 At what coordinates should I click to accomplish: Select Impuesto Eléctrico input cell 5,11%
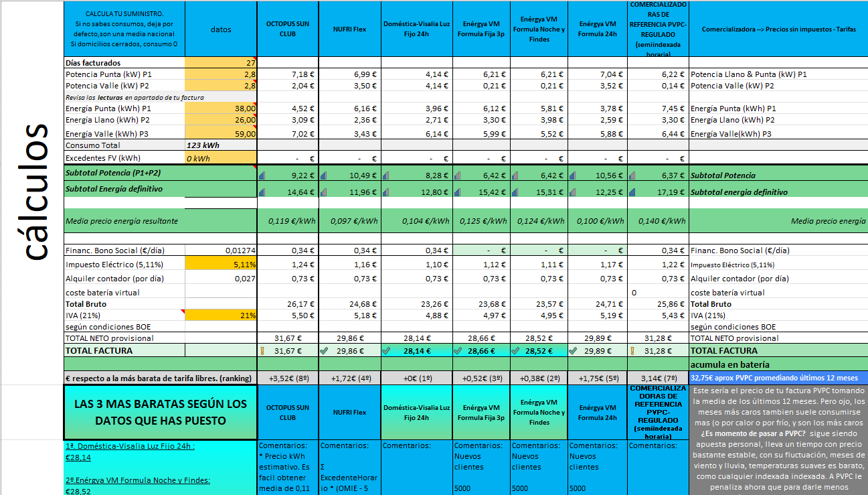click(221, 265)
